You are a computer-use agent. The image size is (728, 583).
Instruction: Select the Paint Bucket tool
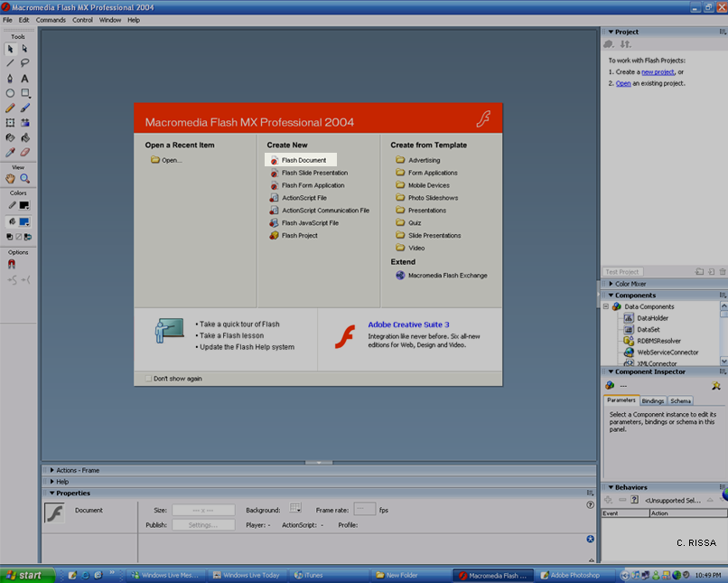point(25,137)
